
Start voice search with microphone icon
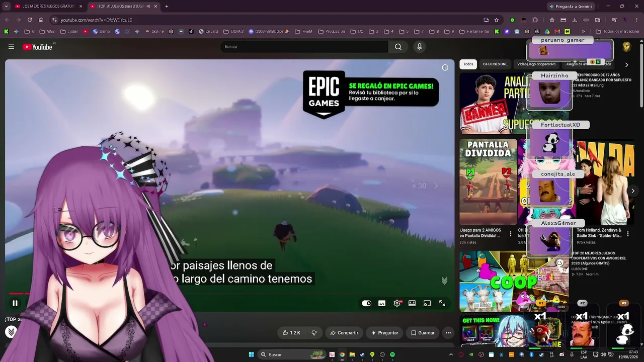click(x=420, y=47)
